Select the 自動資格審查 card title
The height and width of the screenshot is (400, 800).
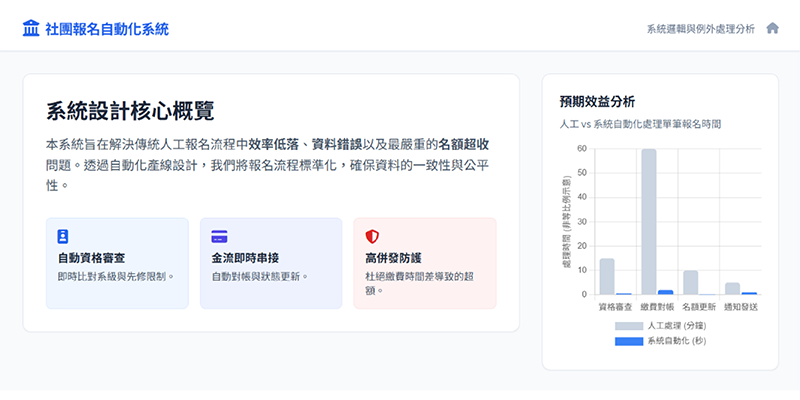[91, 258]
